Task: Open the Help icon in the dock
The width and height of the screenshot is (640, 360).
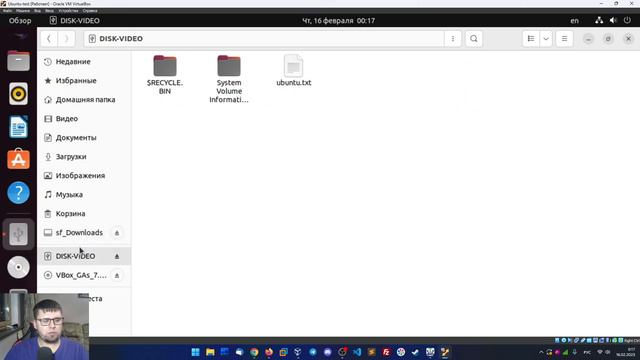Action: [18, 193]
